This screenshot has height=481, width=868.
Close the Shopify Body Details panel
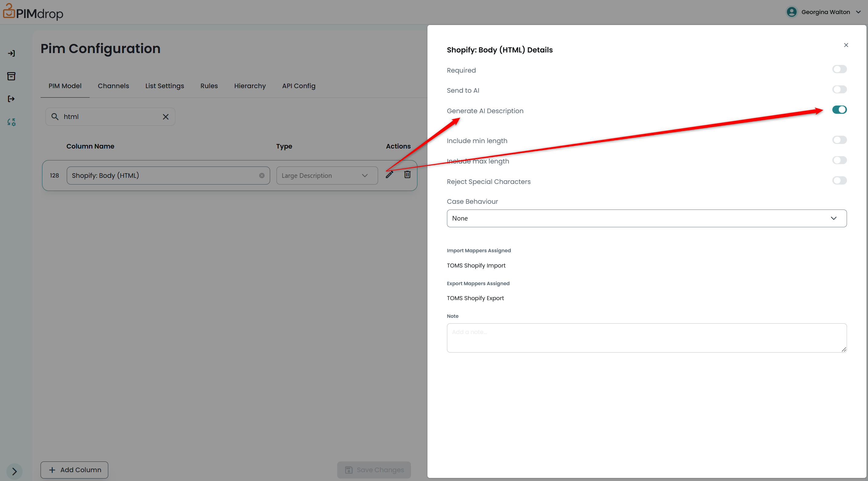coord(846,45)
